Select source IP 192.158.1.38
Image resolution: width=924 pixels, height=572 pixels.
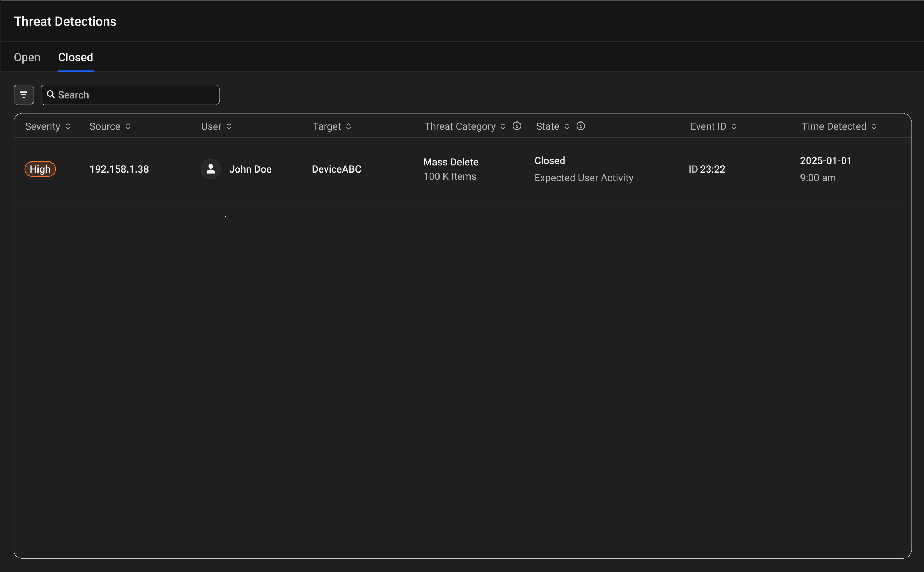[x=119, y=169]
